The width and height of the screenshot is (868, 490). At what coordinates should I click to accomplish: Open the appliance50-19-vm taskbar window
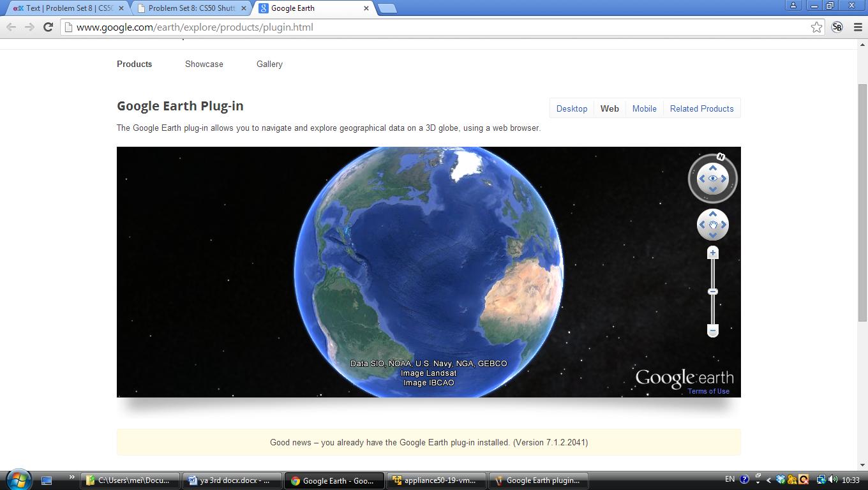coord(437,480)
